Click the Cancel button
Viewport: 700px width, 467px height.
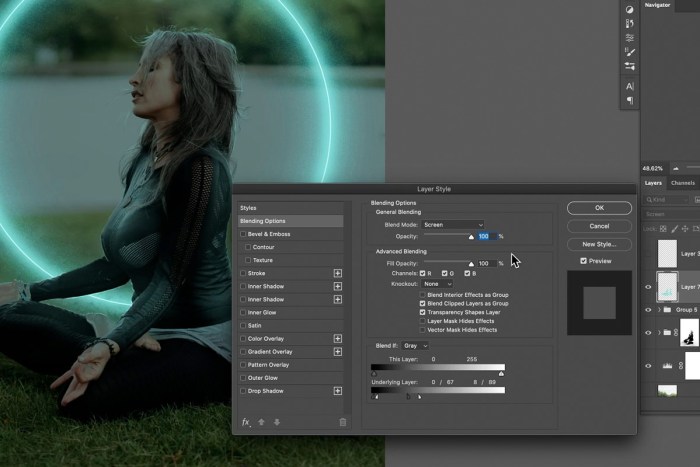599,226
